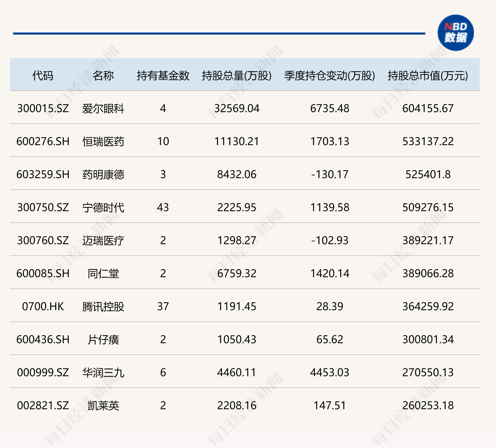
Task: Click stock code 300760.SZ
Action: tap(43, 241)
